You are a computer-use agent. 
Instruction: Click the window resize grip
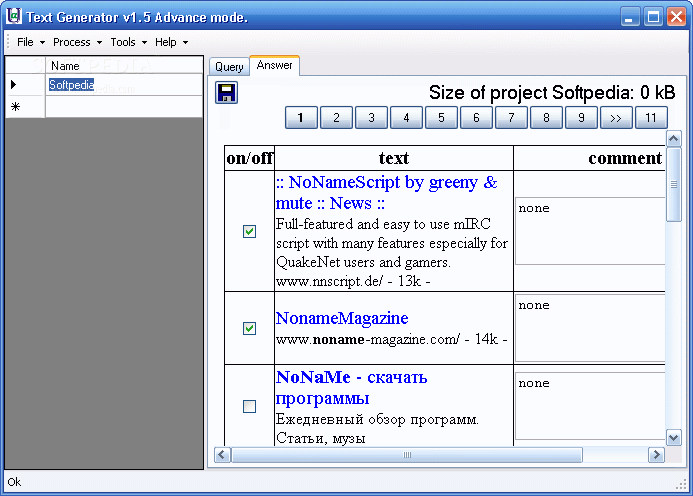click(x=681, y=485)
